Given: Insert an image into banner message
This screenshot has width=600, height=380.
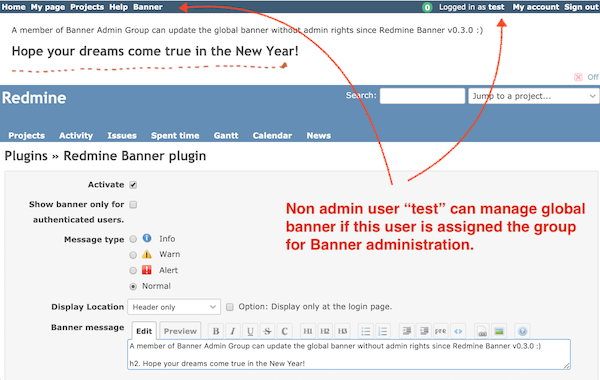Looking at the screenshot, I should [499, 331].
